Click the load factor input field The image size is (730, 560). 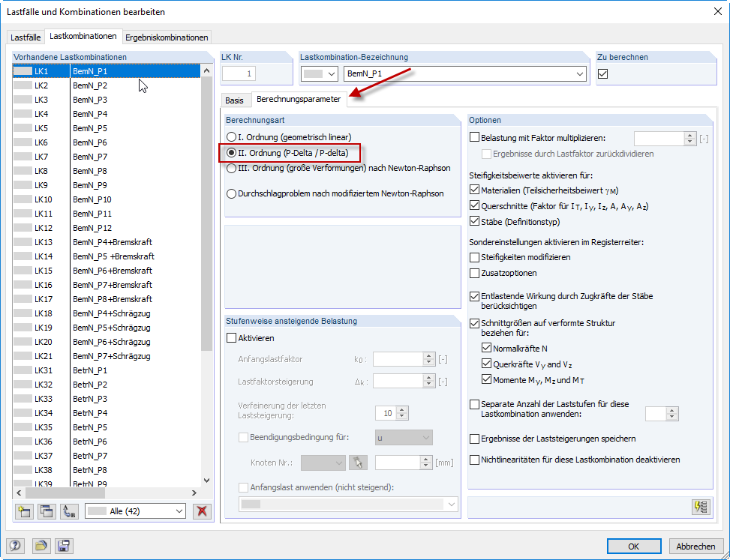tap(659, 138)
